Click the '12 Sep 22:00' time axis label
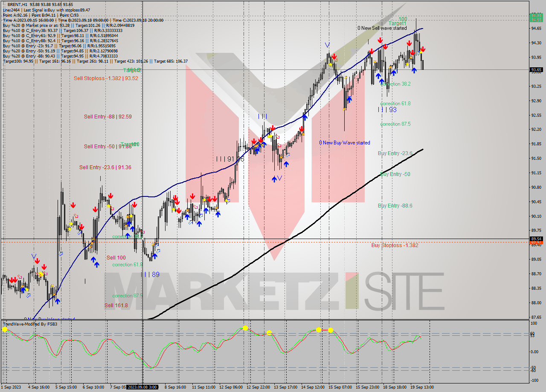This screenshot has width=546, height=392. pyautogui.click(x=258, y=387)
